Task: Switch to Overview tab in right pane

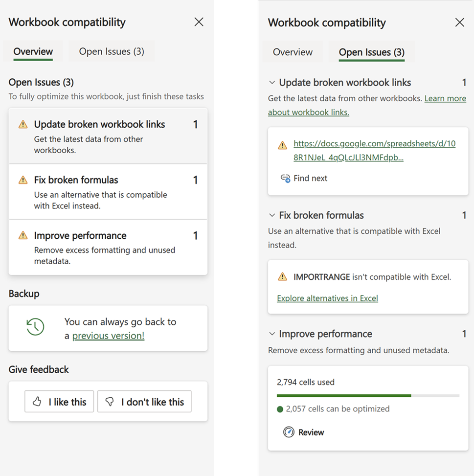Action: click(x=293, y=52)
